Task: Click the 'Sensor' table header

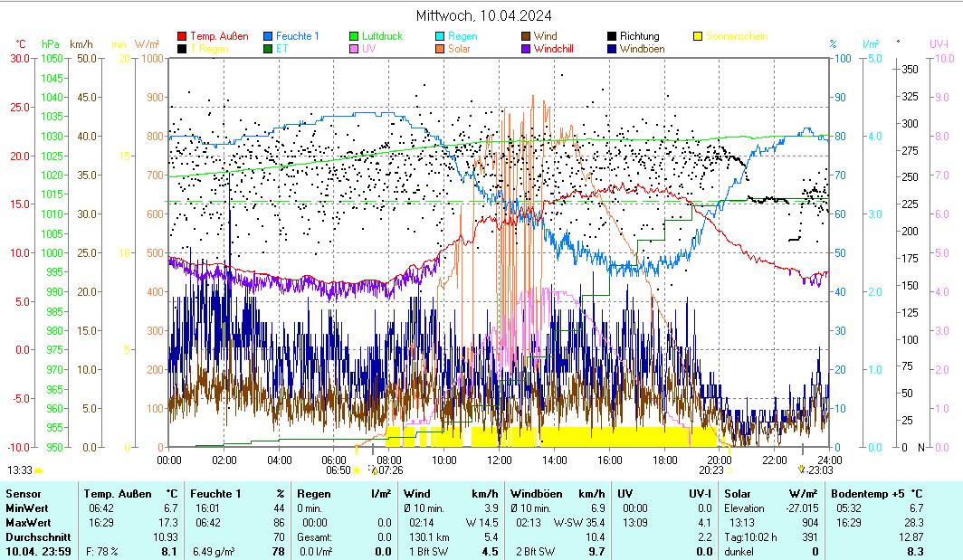Action: [x=24, y=494]
